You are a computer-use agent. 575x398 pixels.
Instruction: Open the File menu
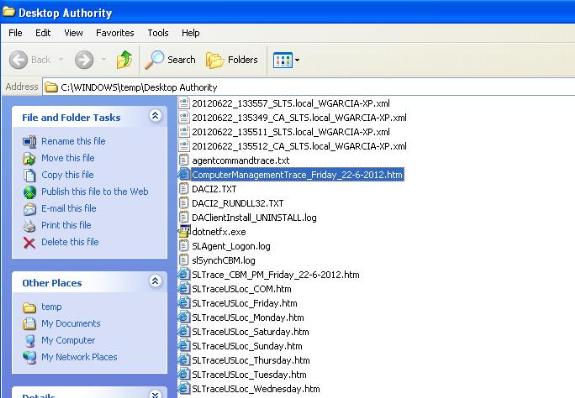[15, 33]
